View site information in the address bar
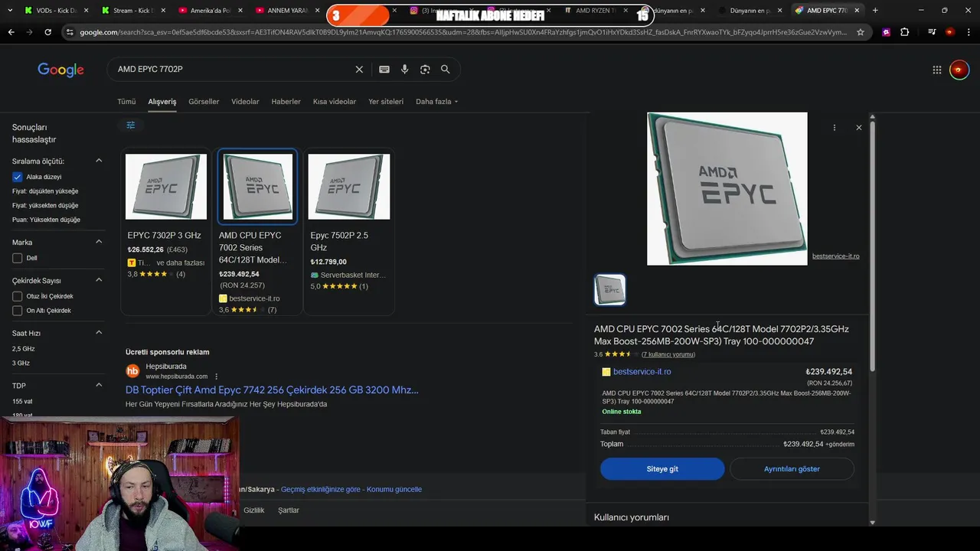Viewport: 980px width, 551px height. pos(70,32)
